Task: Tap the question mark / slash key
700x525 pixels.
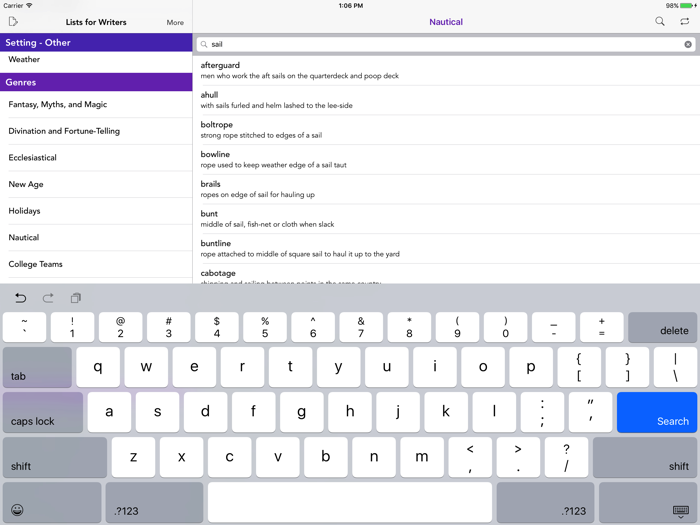Action: [567, 457]
